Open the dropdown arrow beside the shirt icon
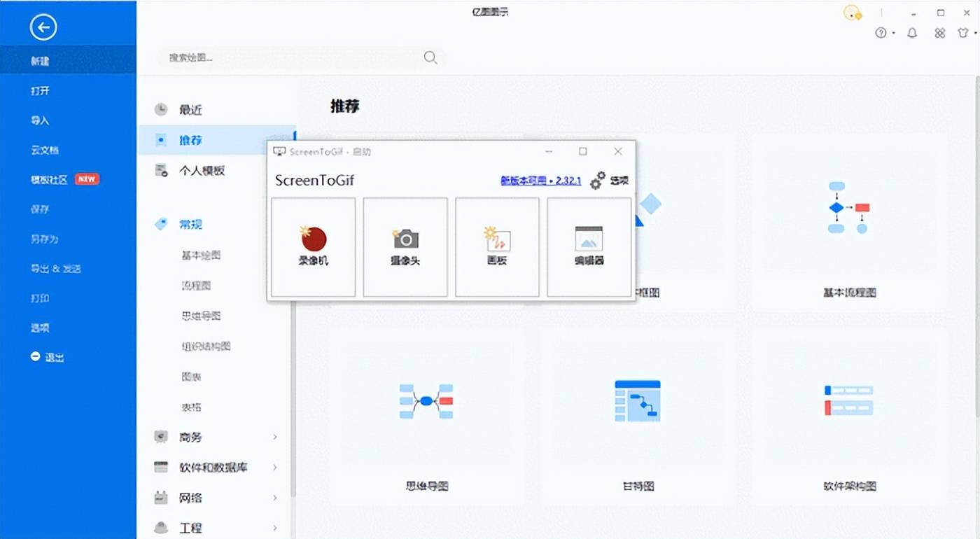980x539 pixels. (x=975, y=34)
